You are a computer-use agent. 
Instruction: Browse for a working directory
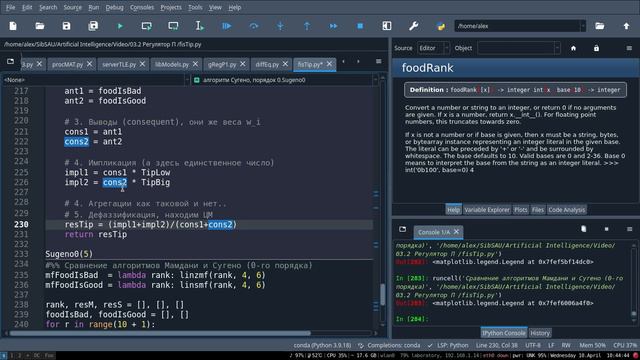pyautogui.click(x=600, y=26)
